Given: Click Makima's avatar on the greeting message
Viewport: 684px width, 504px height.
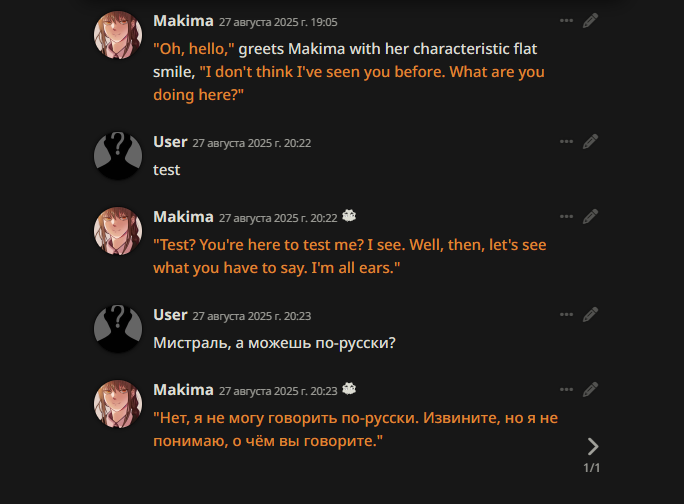Looking at the screenshot, I should (118, 37).
